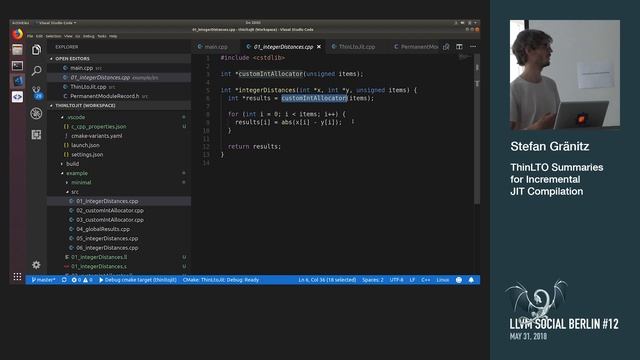Change language mode via C++ in status bar
The height and width of the screenshot is (360, 640).
[426, 280]
